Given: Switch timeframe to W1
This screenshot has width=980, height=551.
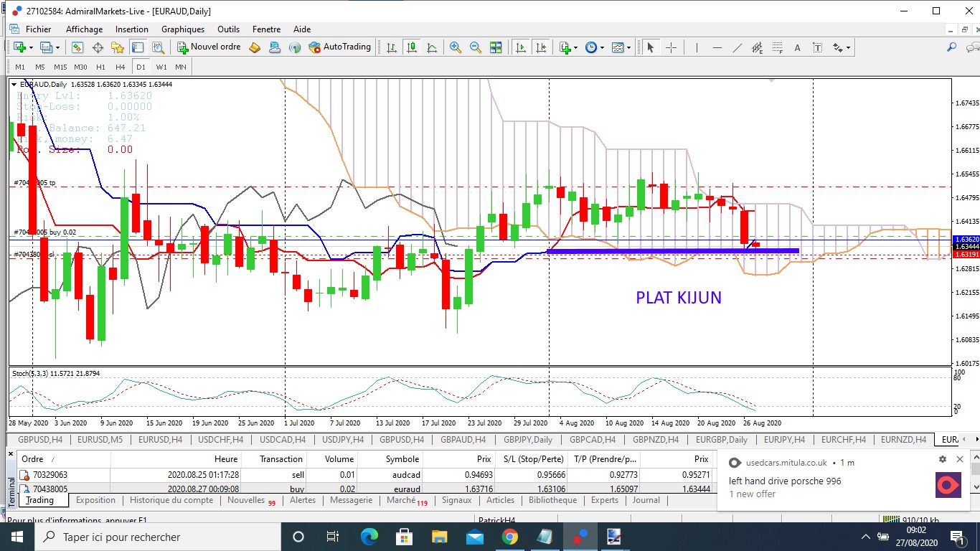Looking at the screenshot, I should 161,67.
